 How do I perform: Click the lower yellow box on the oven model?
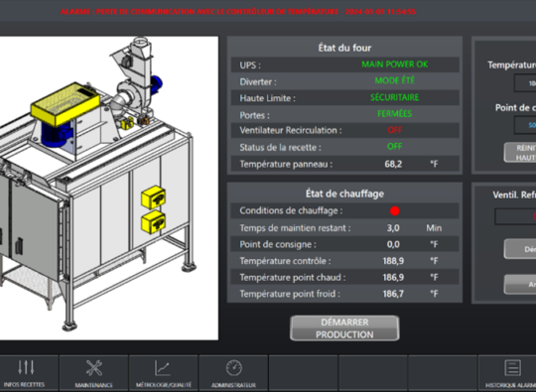(154, 222)
